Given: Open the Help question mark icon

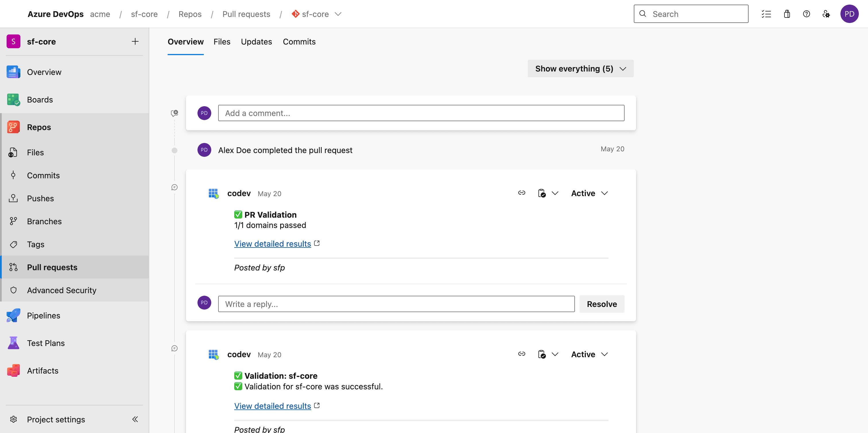Looking at the screenshot, I should coord(806,14).
